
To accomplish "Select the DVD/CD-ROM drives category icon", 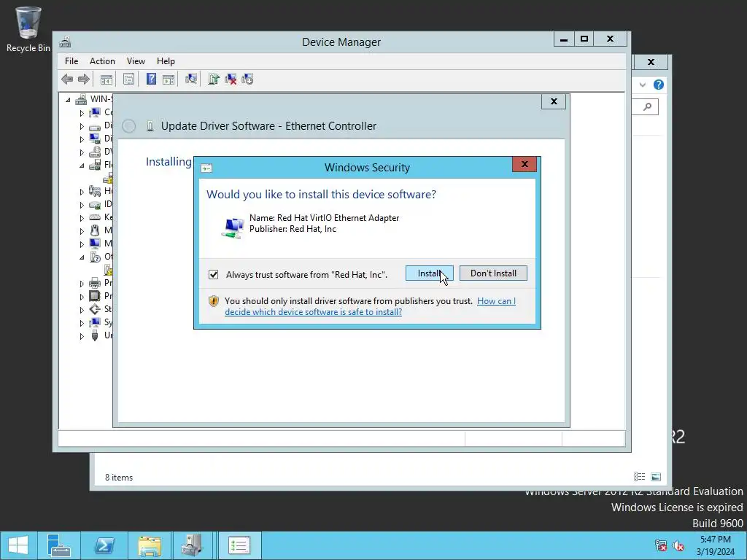I will point(95,152).
